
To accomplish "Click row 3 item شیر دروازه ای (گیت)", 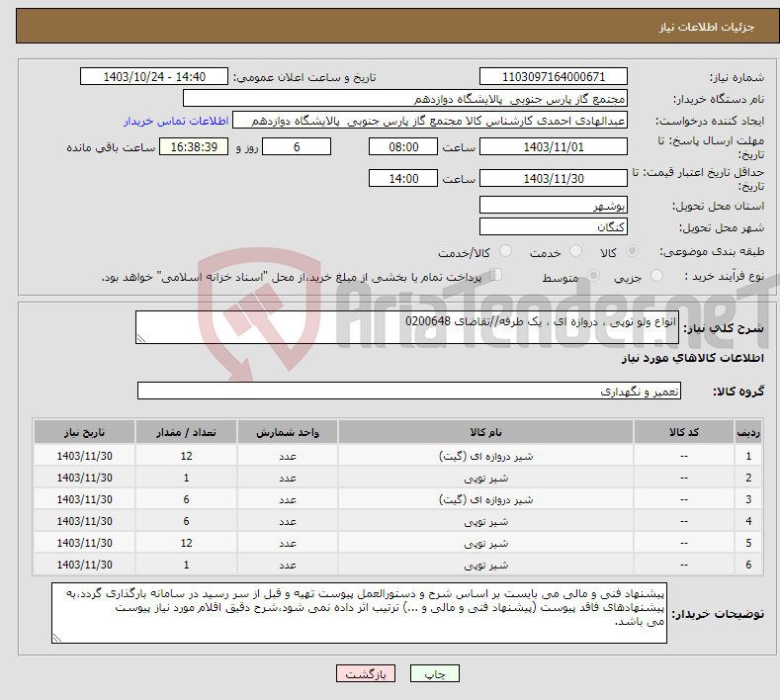I will pos(485,499).
